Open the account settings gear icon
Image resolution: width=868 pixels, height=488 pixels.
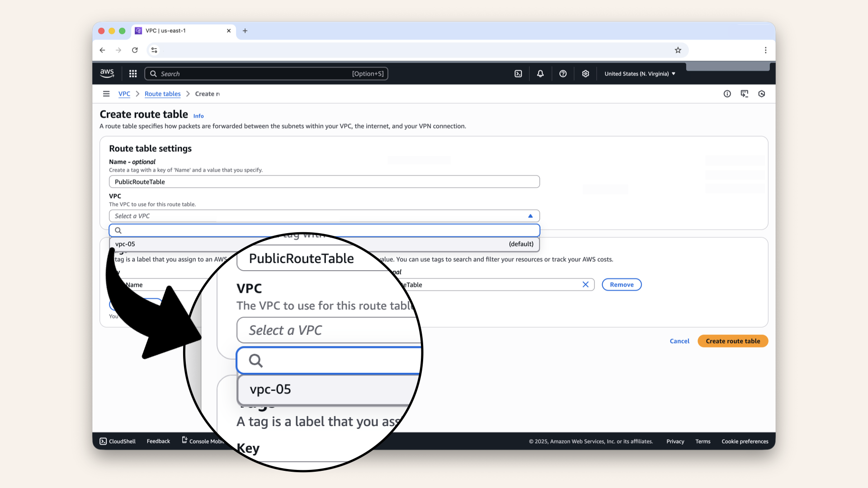[x=585, y=73]
